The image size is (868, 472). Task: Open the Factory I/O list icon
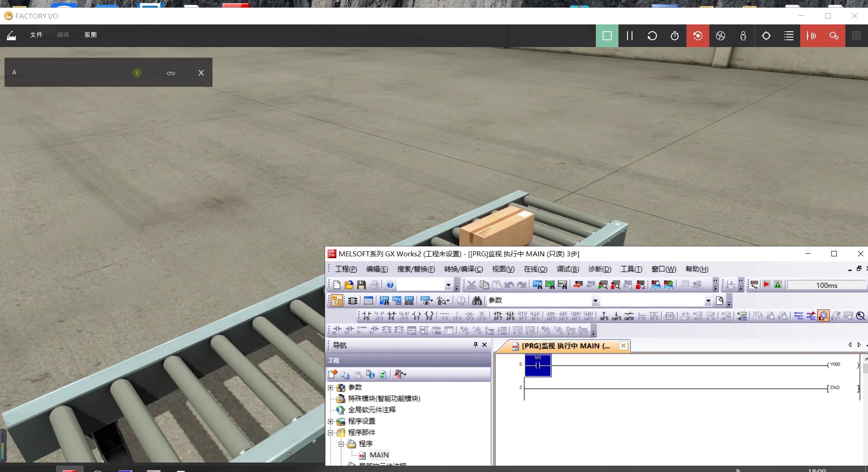789,36
